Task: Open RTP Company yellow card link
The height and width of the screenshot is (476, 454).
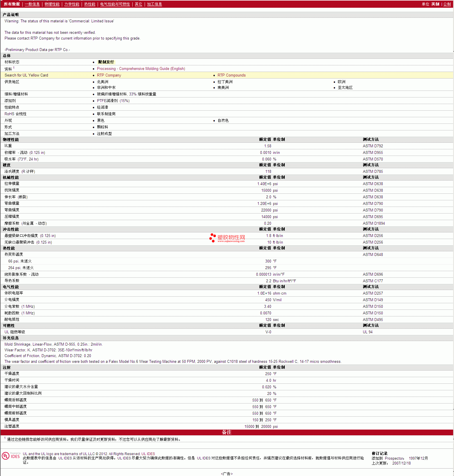Action: (109, 75)
